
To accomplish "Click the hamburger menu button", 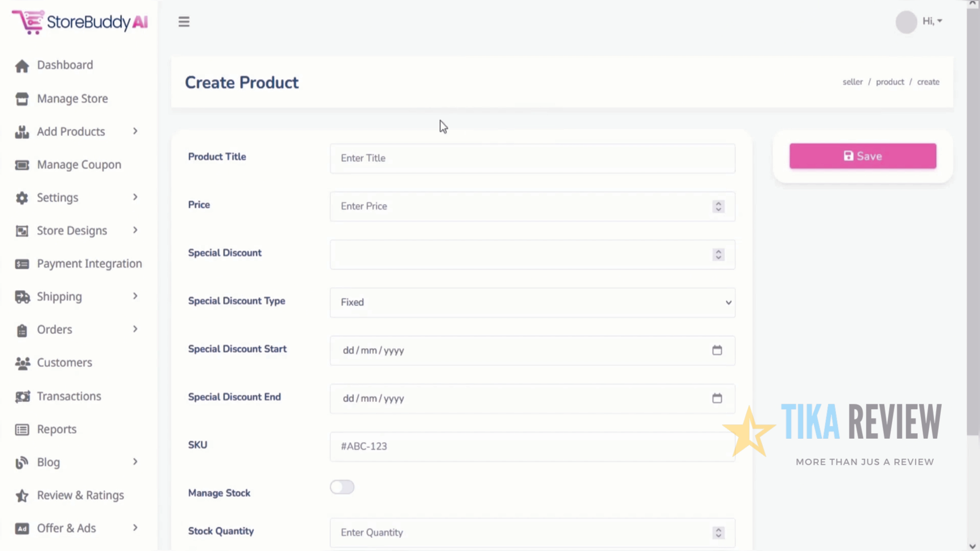I will [184, 21].
